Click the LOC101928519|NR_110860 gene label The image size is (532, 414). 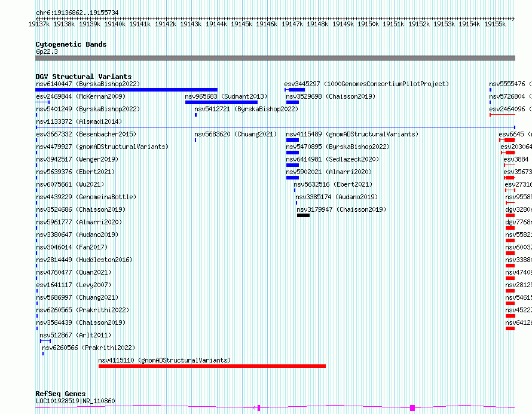pos(75,401)
